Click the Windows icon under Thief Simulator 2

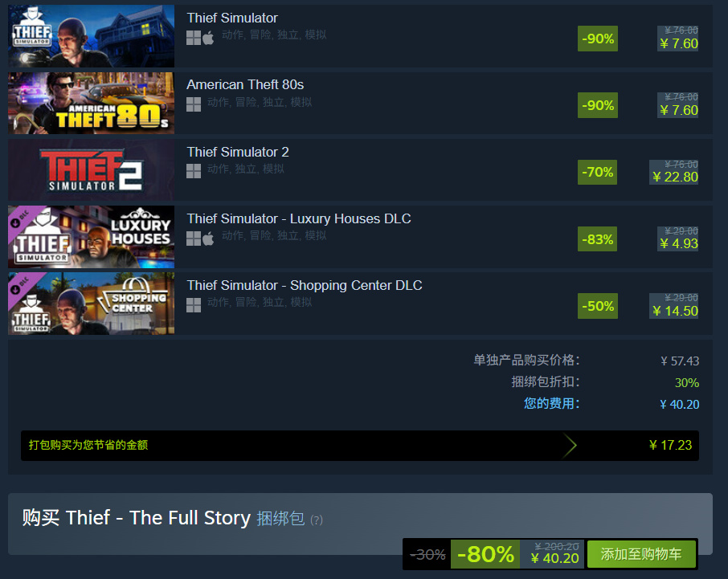point(194,171)
